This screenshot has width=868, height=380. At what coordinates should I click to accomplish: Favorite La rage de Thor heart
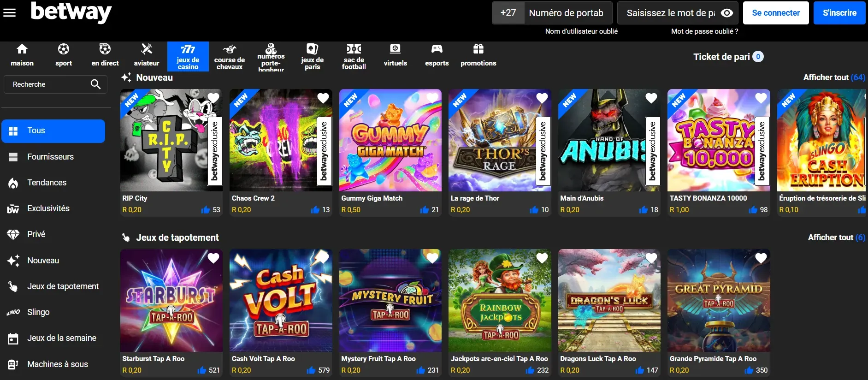(x=542, y=98)
